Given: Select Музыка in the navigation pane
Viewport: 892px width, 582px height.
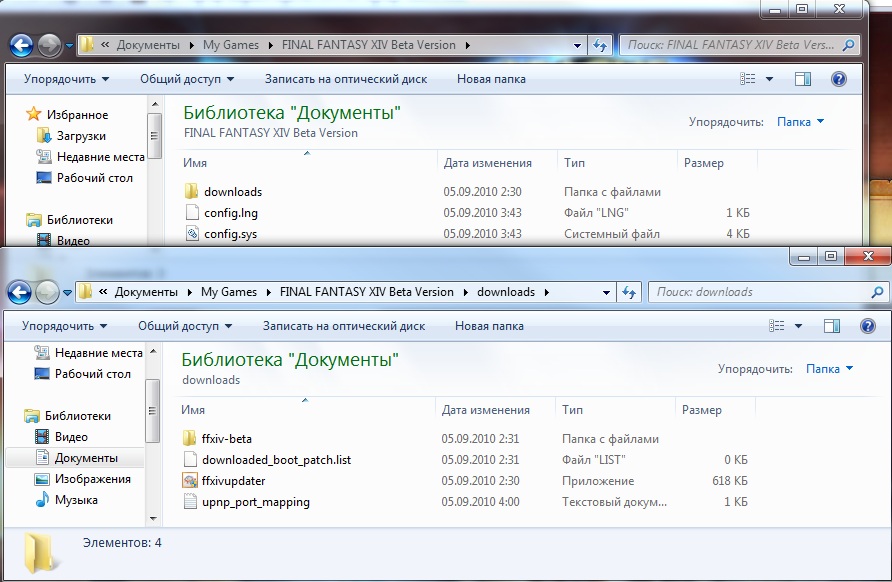Looking at the screenshot, I should click(76, 500).
